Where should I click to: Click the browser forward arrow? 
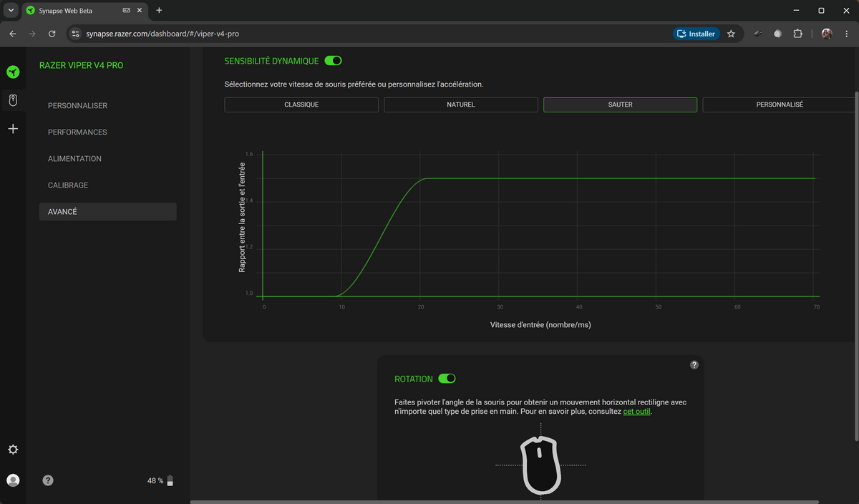pos(32,34)
